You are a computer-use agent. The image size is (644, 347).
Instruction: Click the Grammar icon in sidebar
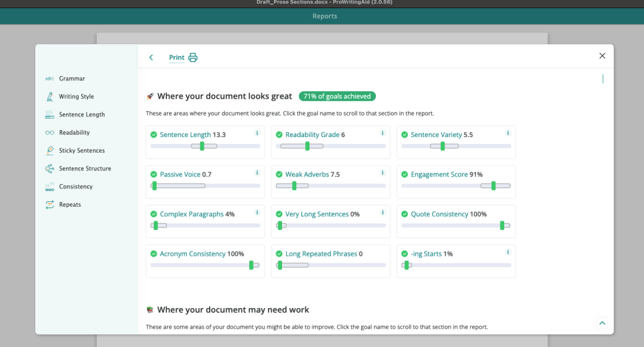coord(49,79)
